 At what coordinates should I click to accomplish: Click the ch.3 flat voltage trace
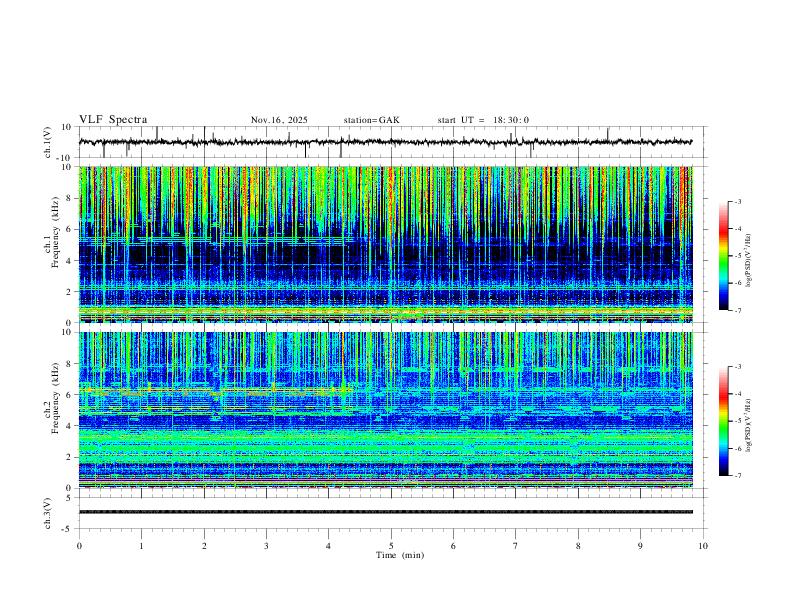click(x=386, y=512)
